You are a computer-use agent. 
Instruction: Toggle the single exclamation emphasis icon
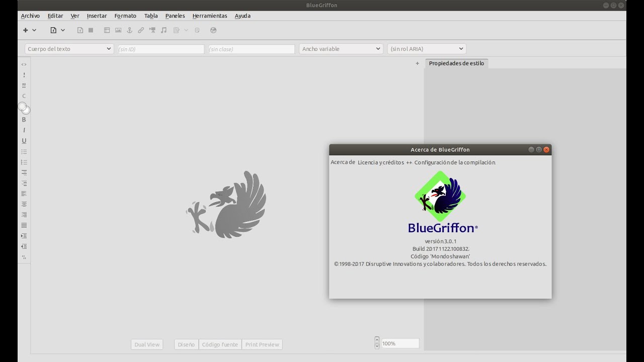24,75
